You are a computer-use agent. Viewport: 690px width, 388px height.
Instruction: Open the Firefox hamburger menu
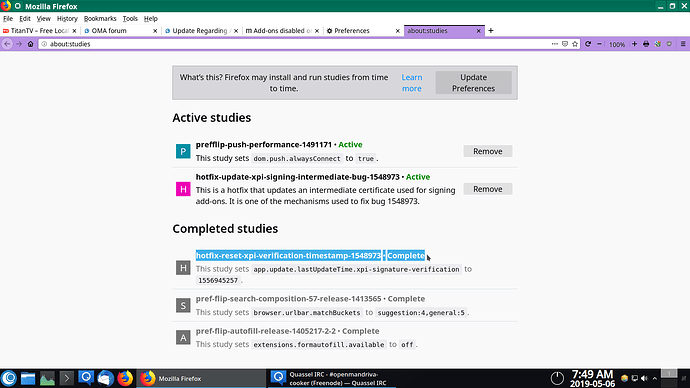(x=683, y=44)
